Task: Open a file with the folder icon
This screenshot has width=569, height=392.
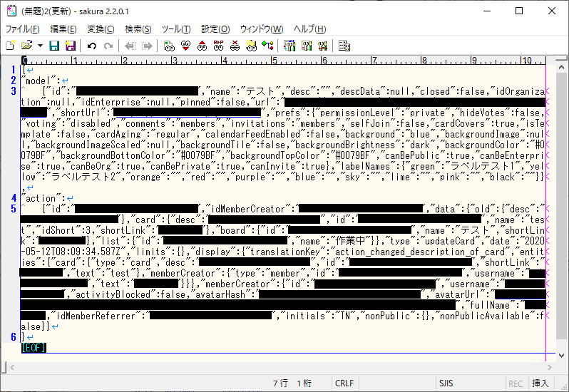Action: click(26, 46)
